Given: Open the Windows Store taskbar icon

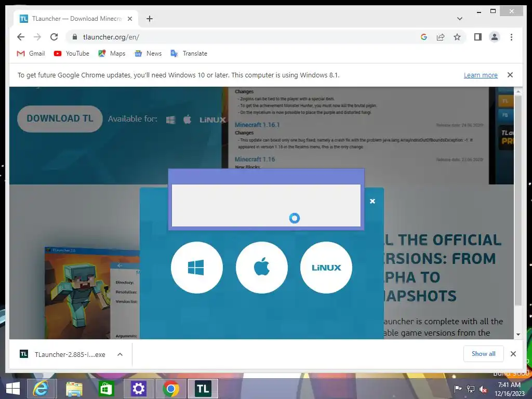Looking at the screenshot, I should (x=106, y=389).
